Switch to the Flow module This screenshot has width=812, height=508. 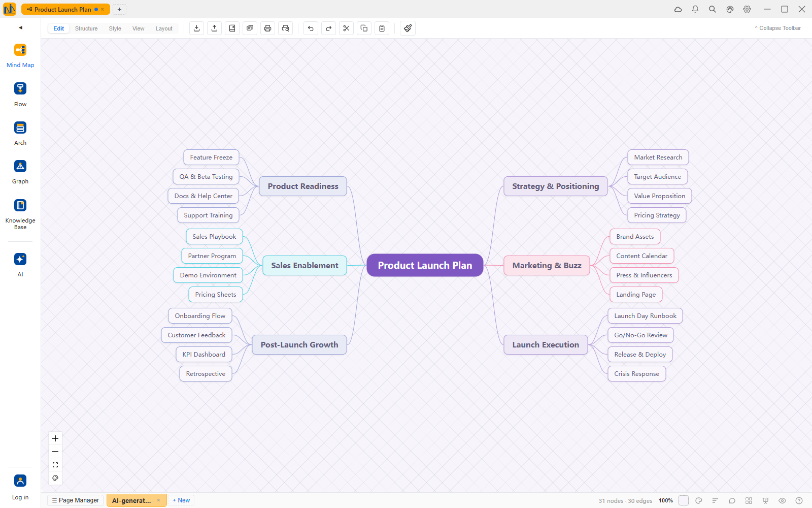[x=20, y=94]
